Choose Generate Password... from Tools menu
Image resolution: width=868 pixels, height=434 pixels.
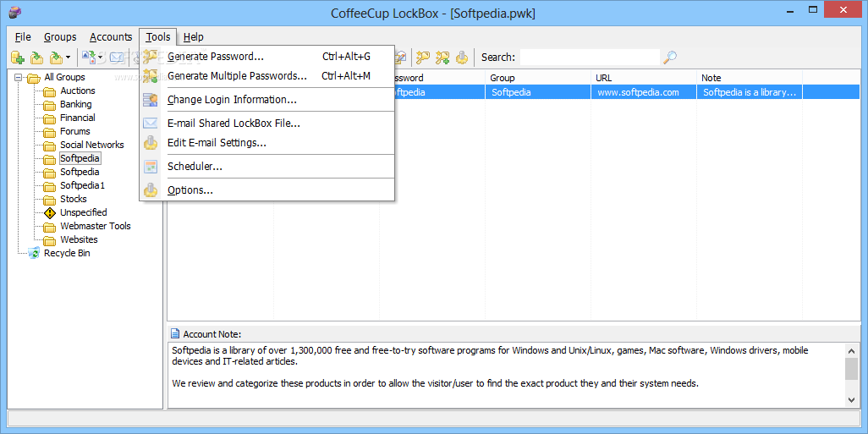click(x=266, y=57)
